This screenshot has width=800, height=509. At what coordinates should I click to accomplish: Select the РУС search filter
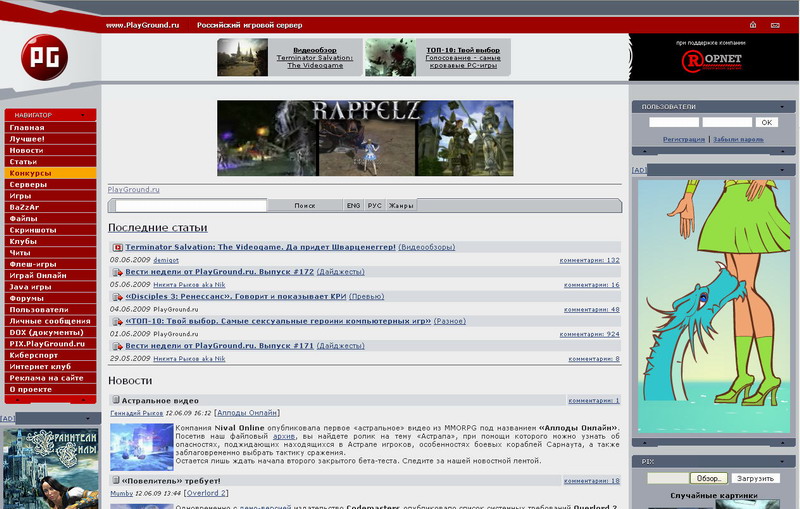[x=374, y=206]
